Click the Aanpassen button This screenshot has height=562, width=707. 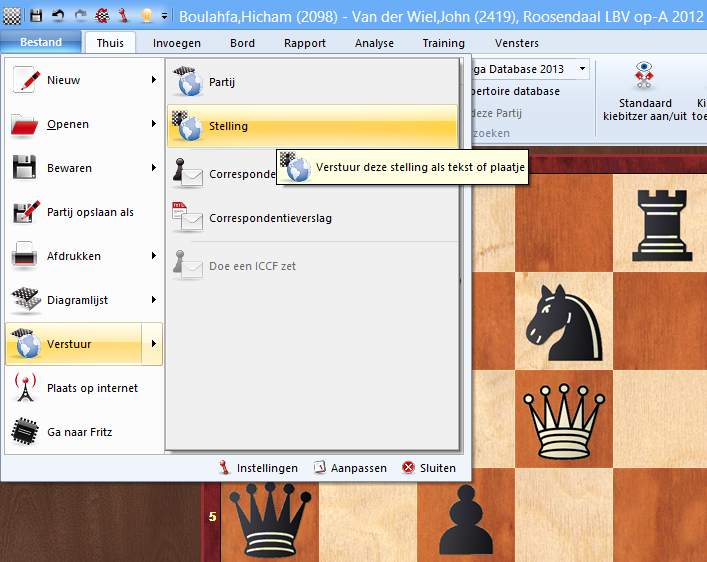point(350,468)
